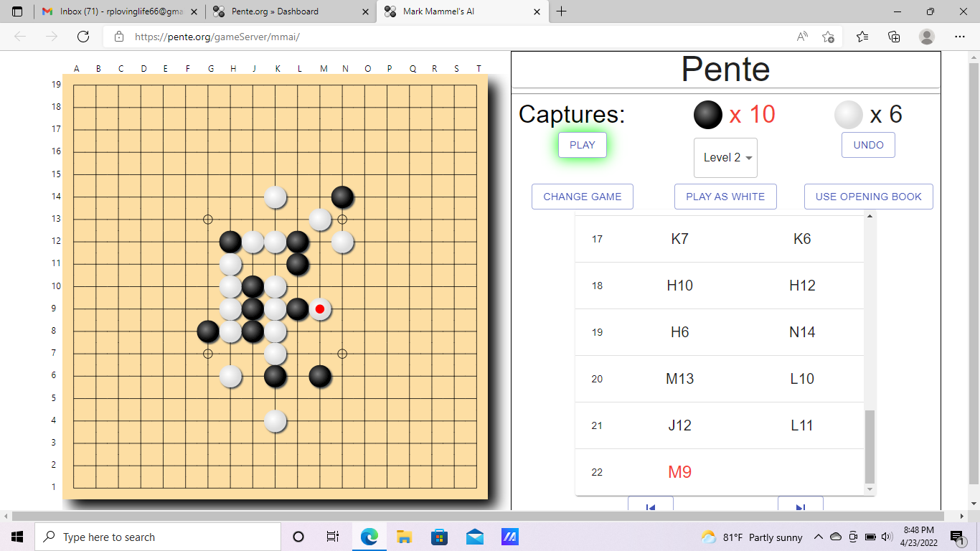Click PLAY AS WHITE button

pos(725,197)
